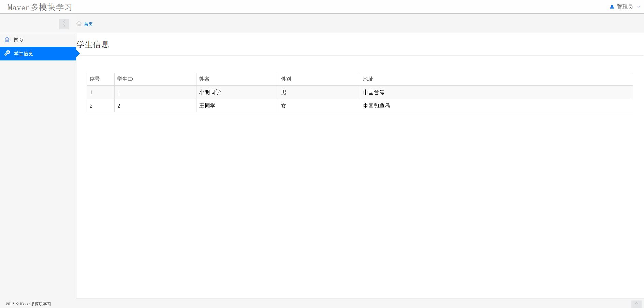
Task: Click the 地址 column header
Action: [368, 79]
